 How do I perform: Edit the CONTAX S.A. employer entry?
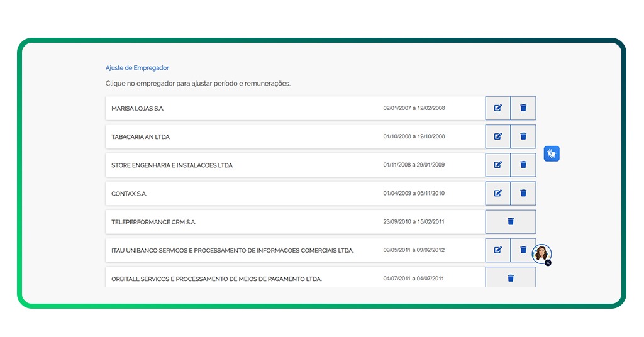pyautogui.click(x=497, y=193)
